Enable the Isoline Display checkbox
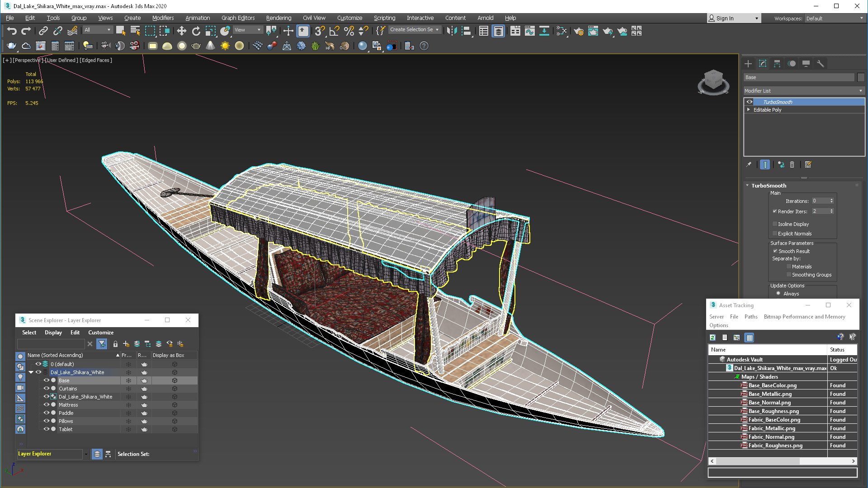Screen dimensions: 868x488 tap(775, 224)
